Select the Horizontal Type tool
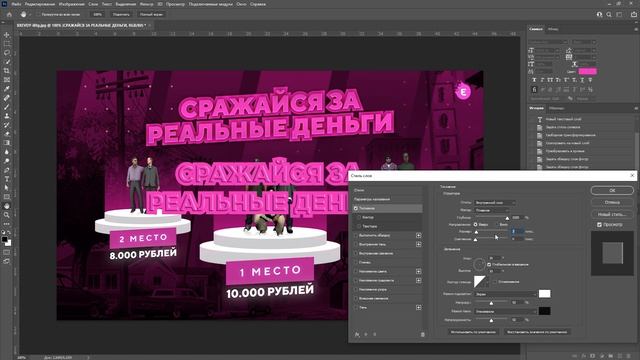 [7, 179]
